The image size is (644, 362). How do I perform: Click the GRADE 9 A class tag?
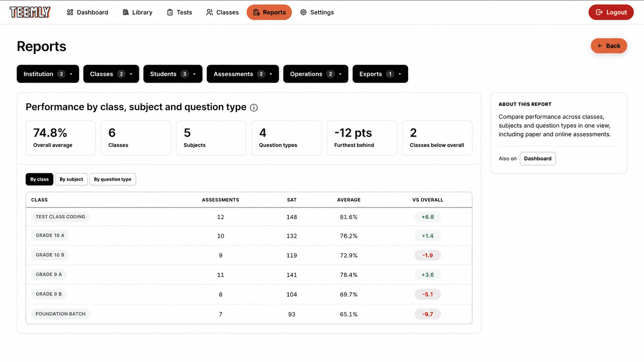click(x=49, y=275)
